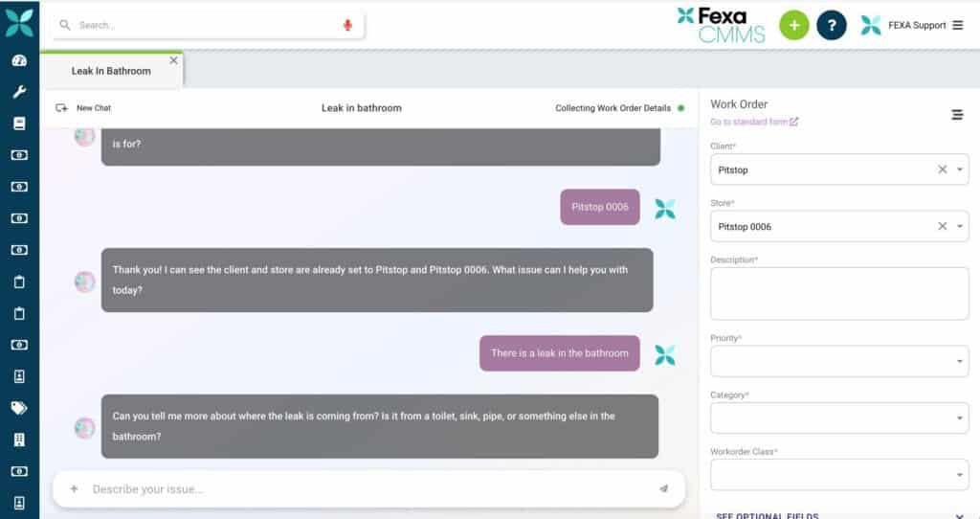Image resolution: width=980 pixels, height=519 pixels.
Task: Switch to the Leak In Bathroom tab
Action: click(x=110, y=71)
